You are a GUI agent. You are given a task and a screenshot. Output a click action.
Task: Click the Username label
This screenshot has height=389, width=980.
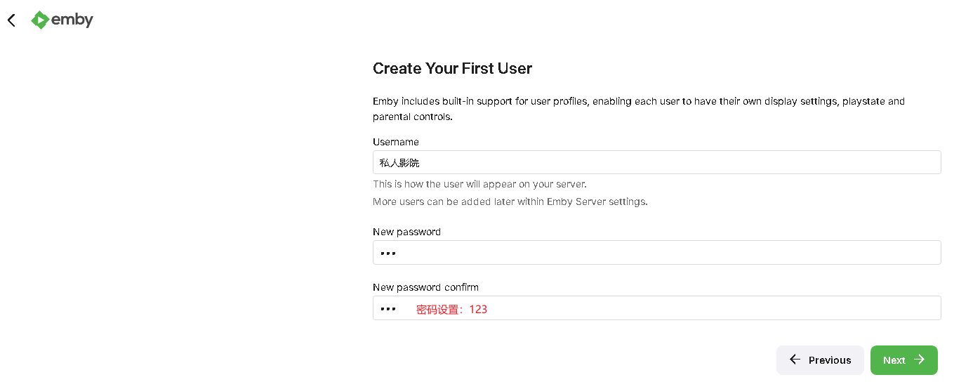point(396,142)
